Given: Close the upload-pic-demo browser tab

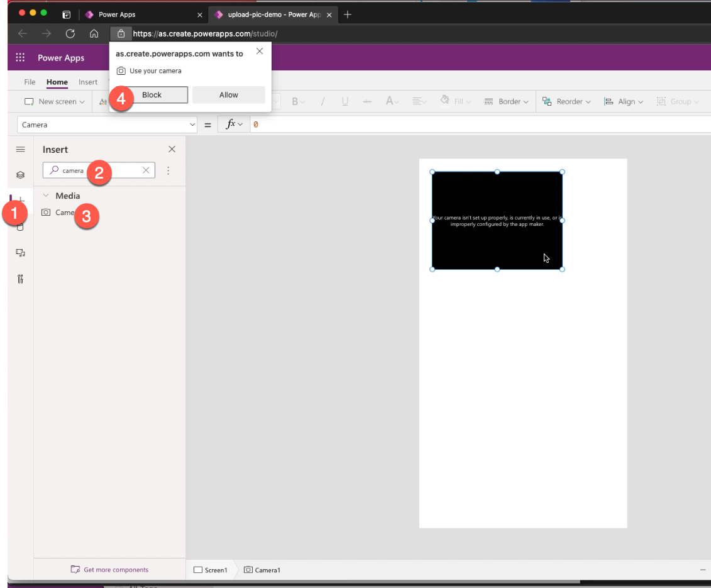Looking at the screenshot, I should click(x=329, y=15).
